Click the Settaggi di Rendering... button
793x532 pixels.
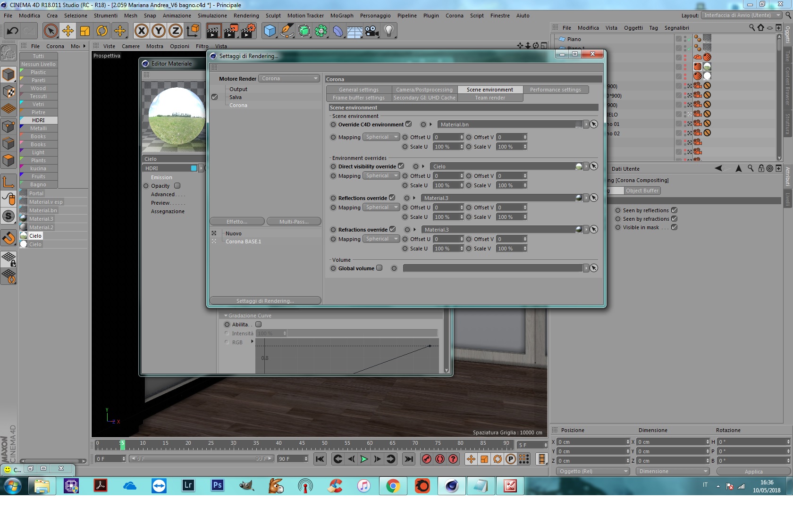tap(265, 301)
